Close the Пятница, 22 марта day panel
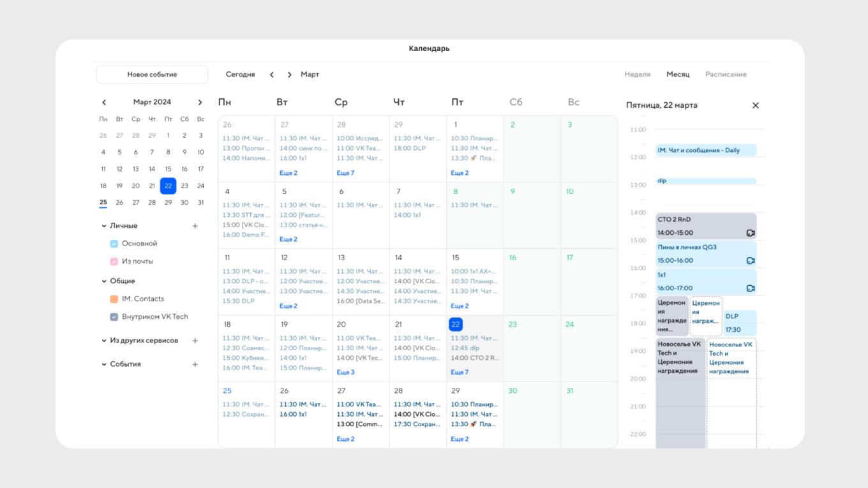Image resolution: width=868 pixels, height=488 pixels. pos(756,105)
